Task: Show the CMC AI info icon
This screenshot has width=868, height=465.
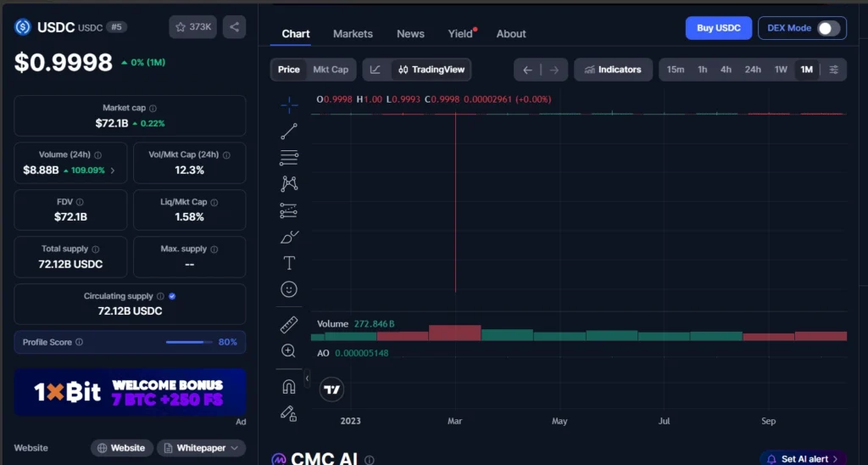Action: [370, 459]
